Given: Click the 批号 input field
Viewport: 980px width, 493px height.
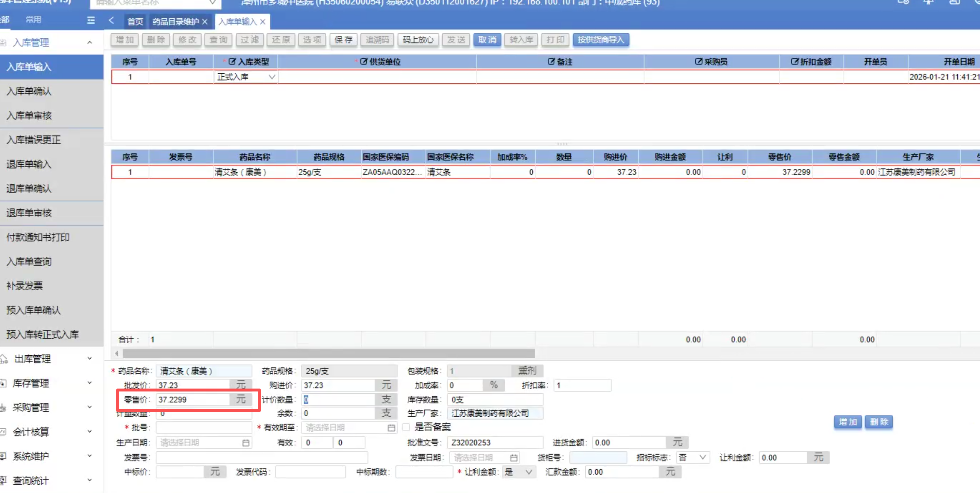Looking at the screenshot, I should pyautogui.click(x=204, y=428).
